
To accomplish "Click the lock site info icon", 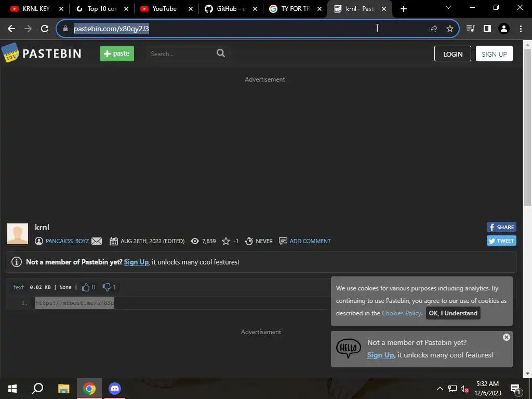I will tap(65, 29).
